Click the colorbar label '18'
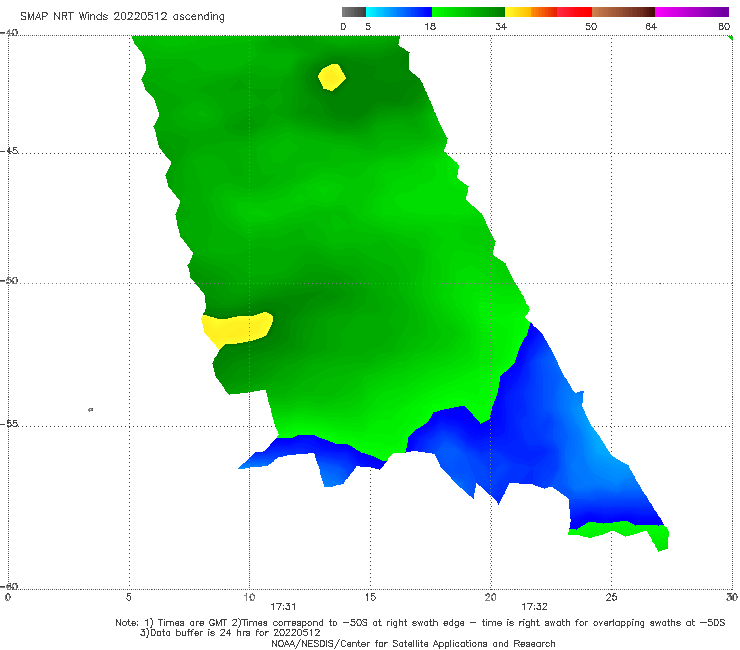 (x=430, y=27)
